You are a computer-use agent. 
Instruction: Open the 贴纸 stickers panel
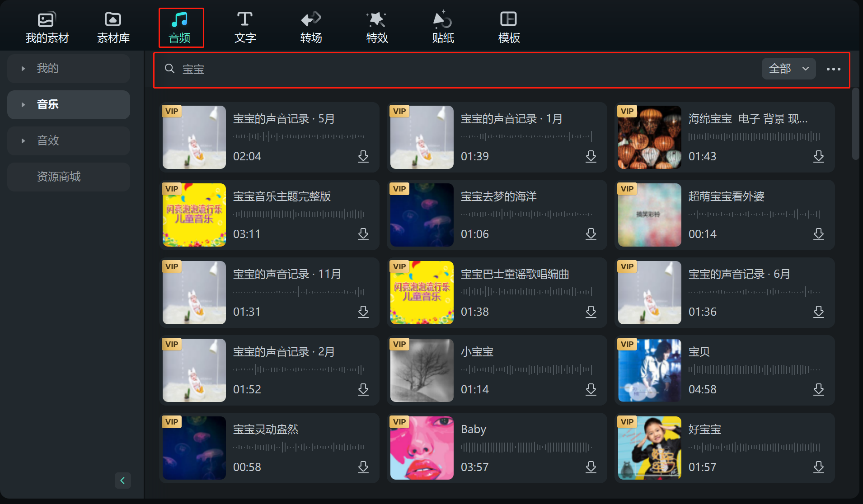pos(443,26)
